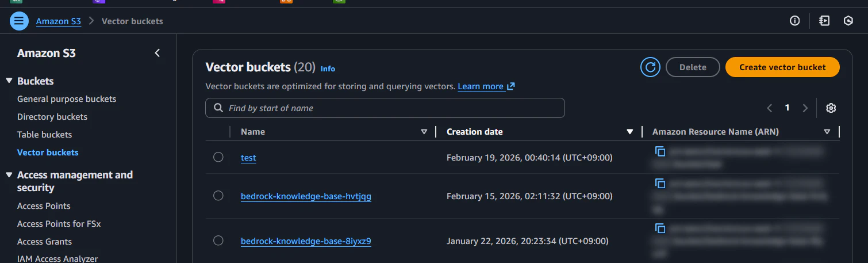
Task: Click the info circle icon in header
Action: 795,21
